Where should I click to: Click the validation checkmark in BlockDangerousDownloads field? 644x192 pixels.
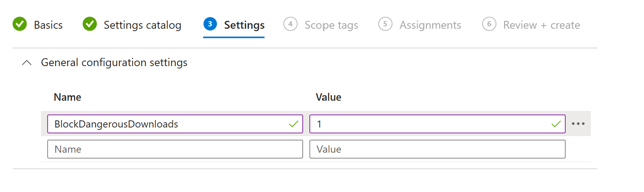pos(294,124)
